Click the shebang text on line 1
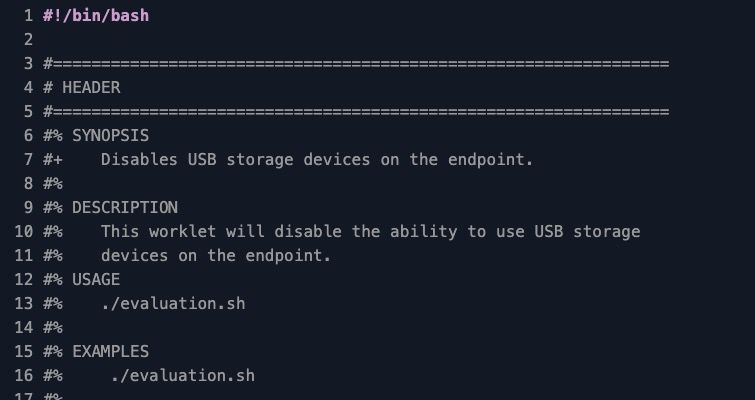 coord(96,15)
